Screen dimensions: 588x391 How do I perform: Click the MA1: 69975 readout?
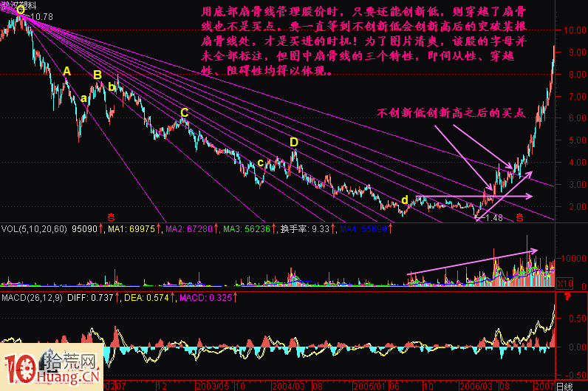[x=131, y=229]
